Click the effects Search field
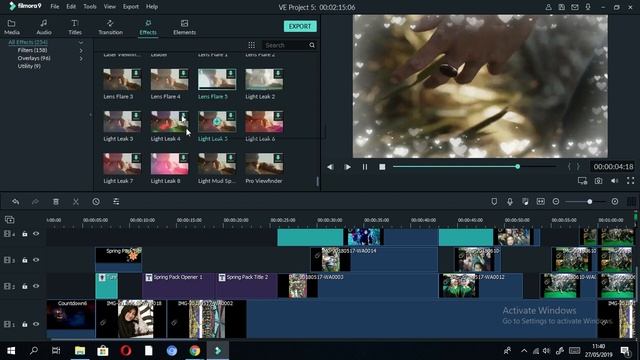Viewport: 640px width, 360px height. (286, 45)
